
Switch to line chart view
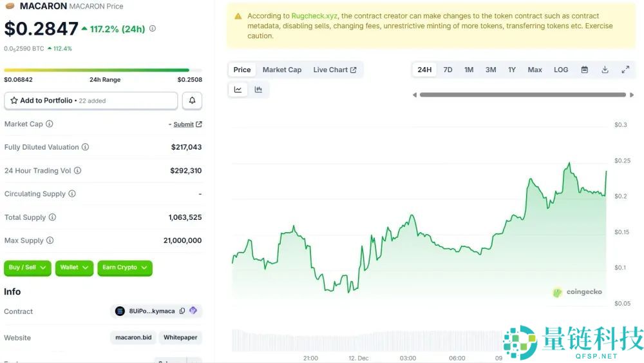pos(238,90)
